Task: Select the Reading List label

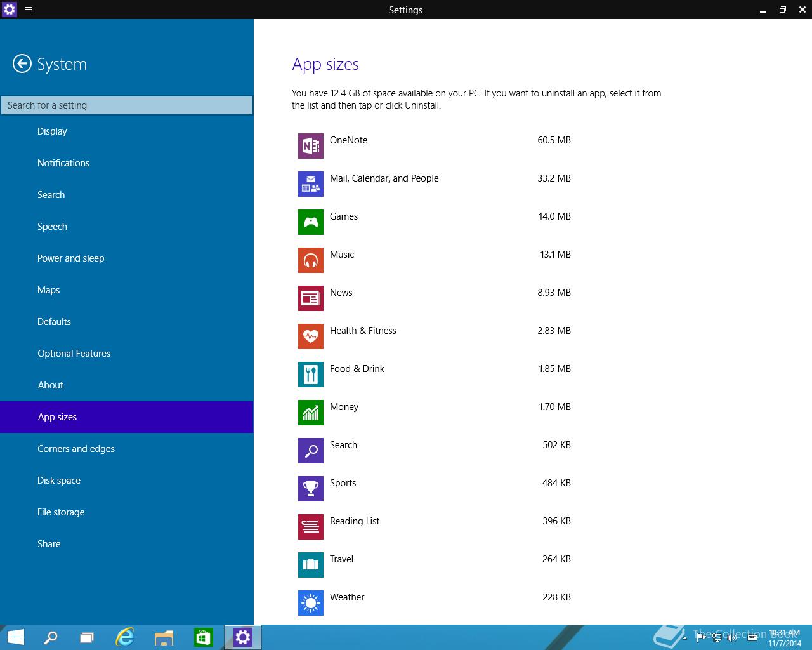Action: tap(355, 521)
